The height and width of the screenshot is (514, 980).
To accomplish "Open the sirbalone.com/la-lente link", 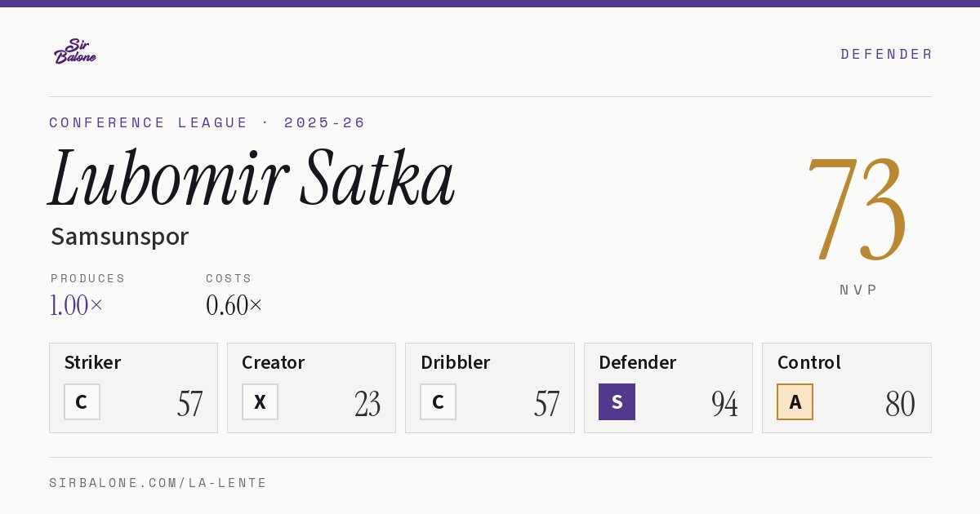I will click(158, 483).
